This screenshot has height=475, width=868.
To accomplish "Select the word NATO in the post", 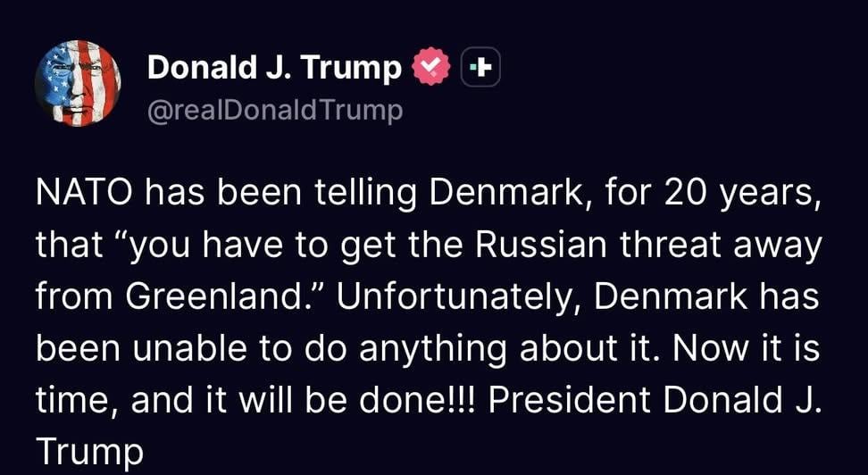I will point(84,192).
